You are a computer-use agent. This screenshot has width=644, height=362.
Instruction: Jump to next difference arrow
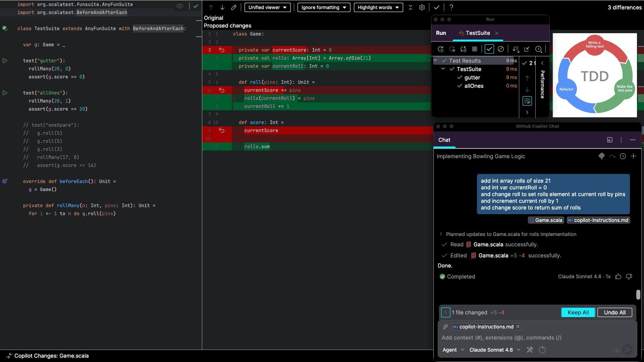pos(222,7)
